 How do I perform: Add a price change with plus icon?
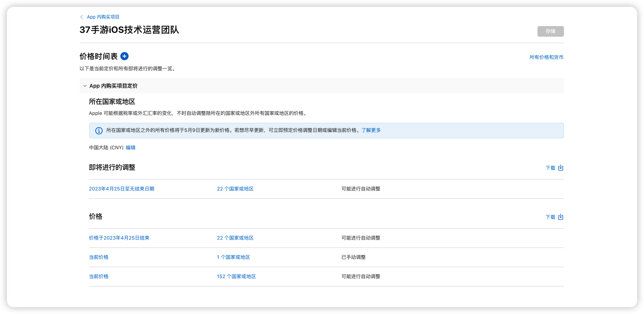124,56
